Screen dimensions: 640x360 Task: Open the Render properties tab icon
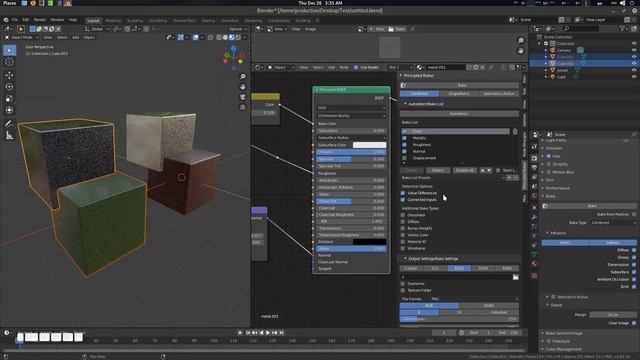click(534, 158)
